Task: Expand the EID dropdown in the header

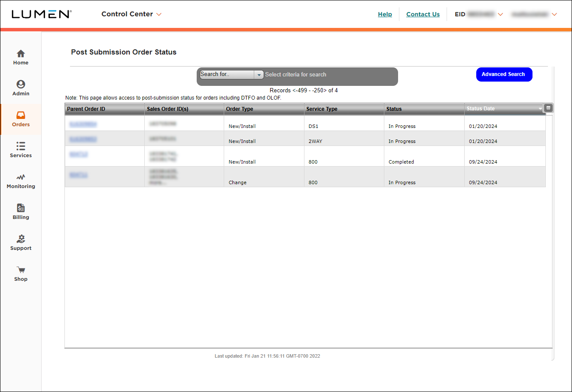Action: point(501,14)
